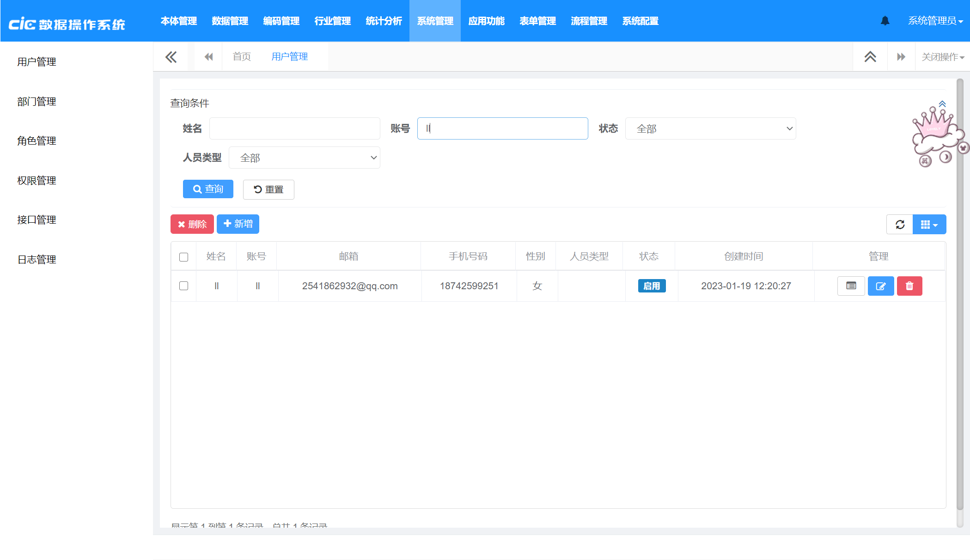The image size is (970, 560).
Task: Edit user ll with pencil icon
Action: [x=881, y=286]
